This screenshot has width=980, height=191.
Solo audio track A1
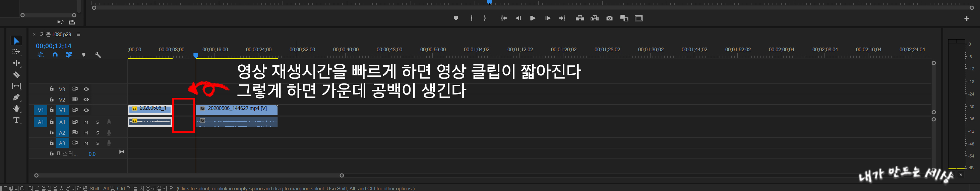click(x=98, y=122)
